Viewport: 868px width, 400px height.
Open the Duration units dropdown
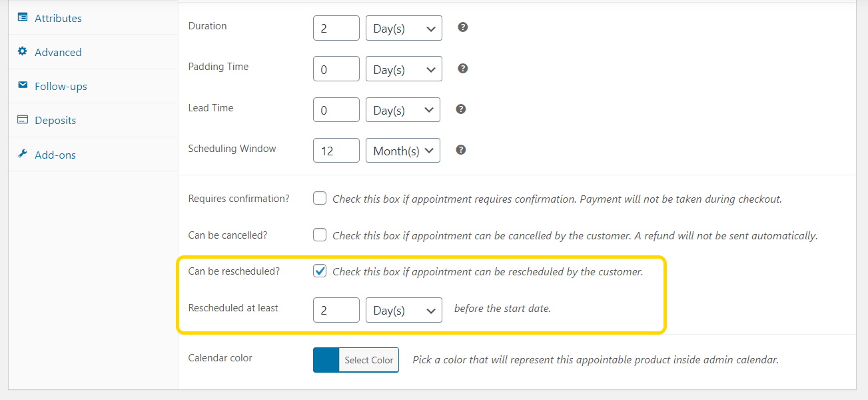pyautogui.click(x=403, y=27)
